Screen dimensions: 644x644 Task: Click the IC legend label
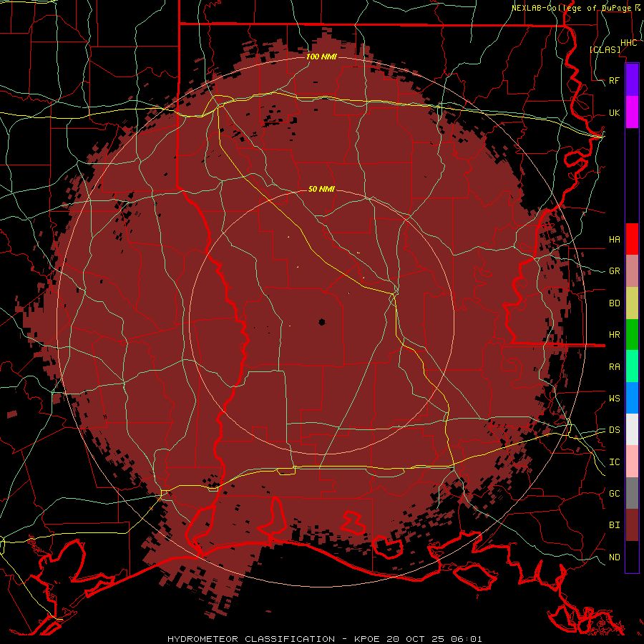[615, 462]
